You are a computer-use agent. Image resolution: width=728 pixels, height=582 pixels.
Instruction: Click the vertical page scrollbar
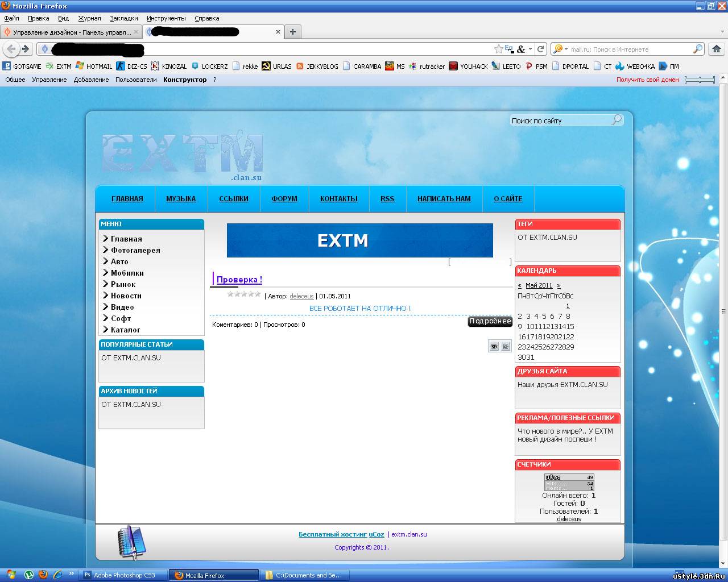pyautogui.click(x=723, y=311)
